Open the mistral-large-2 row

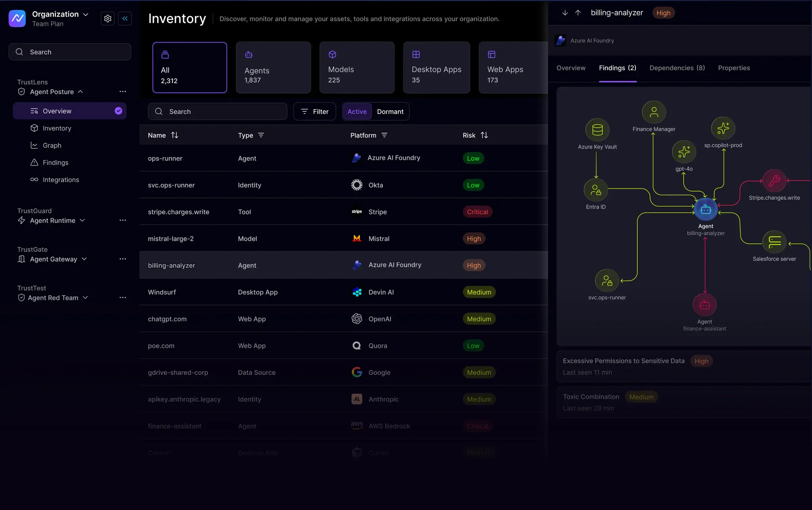click(343, 238)
